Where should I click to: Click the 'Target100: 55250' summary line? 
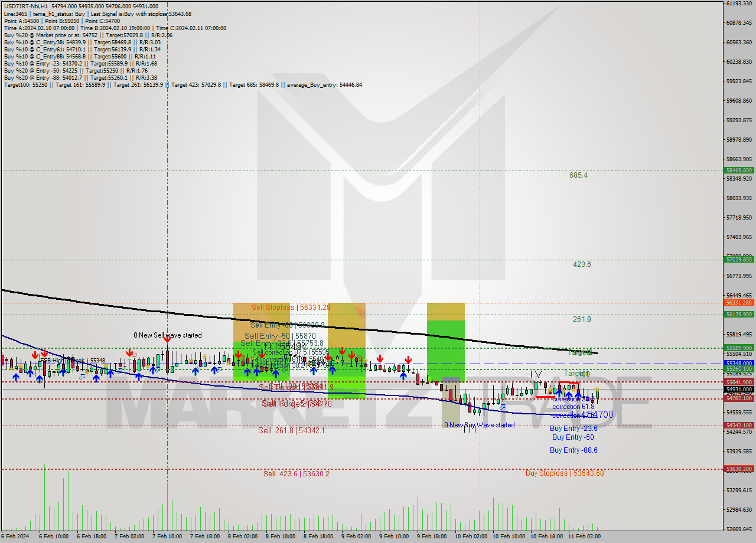pos(183,85)
